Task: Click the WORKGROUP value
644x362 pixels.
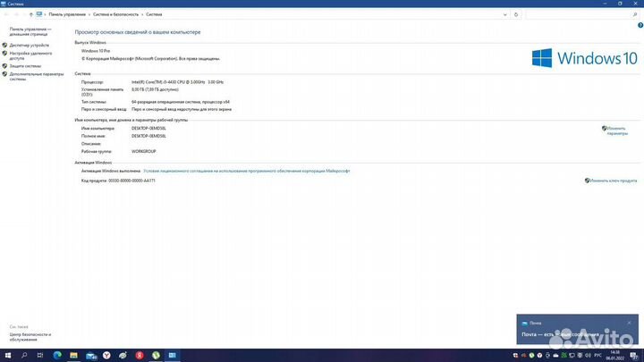Action: 144,151
